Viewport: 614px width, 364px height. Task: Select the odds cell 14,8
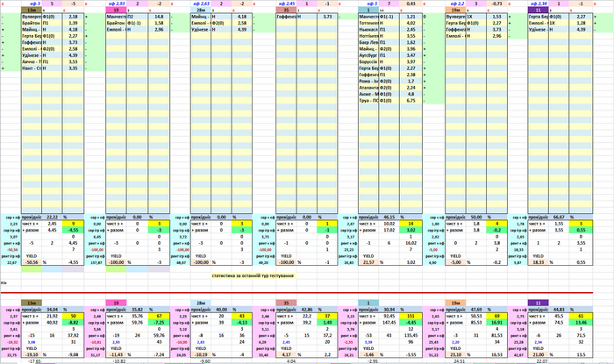pos(159,17)
